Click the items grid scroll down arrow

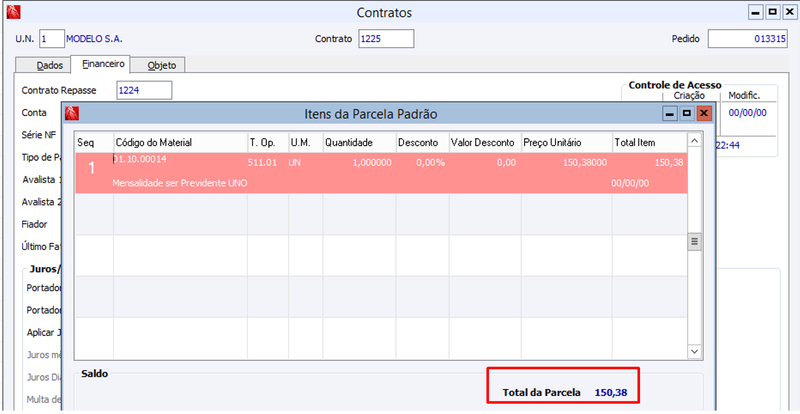tap(694, 351)
